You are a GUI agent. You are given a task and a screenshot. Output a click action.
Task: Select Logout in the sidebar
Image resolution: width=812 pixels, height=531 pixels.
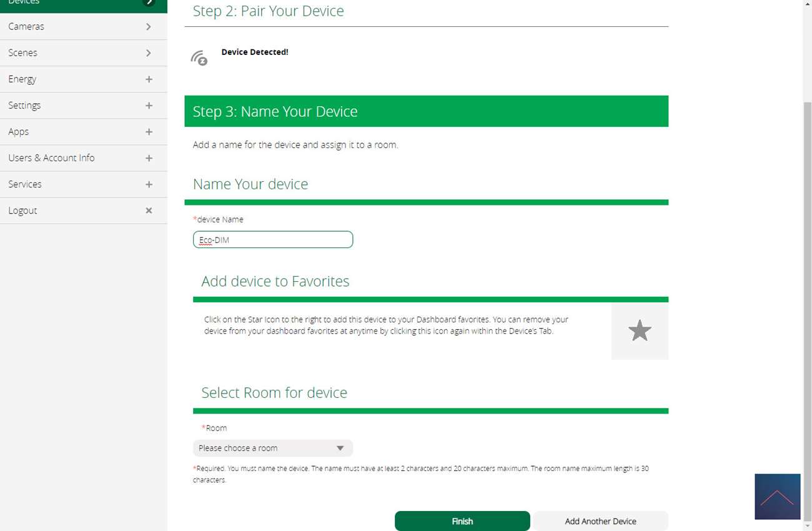coord(23,211)
